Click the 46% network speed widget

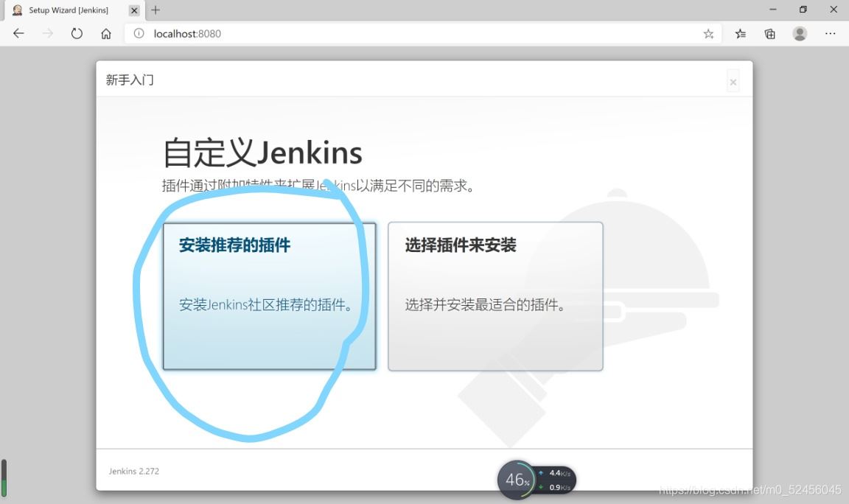pos(536,480)
